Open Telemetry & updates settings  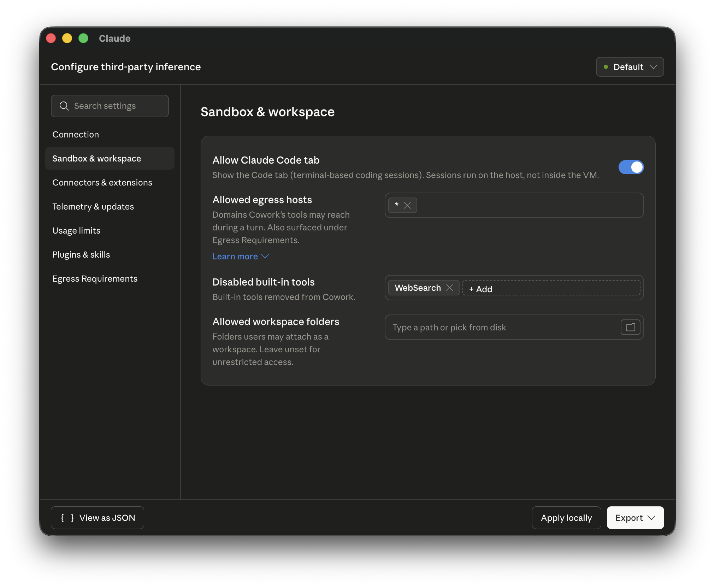click(110, 207)
